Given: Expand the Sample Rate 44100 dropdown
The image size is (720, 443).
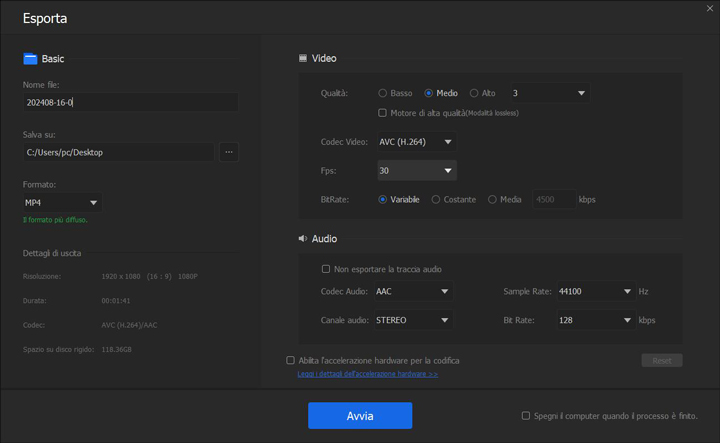Looking at the screenshot, I should coord(594,292).
